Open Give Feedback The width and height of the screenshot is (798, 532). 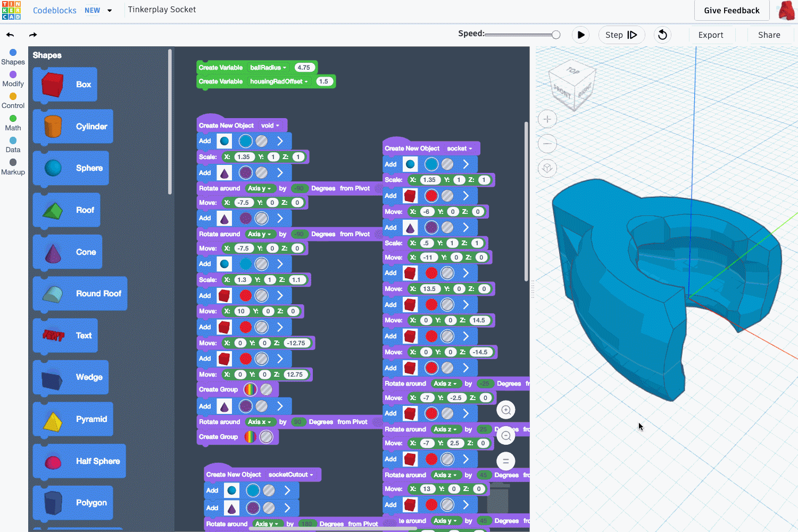click(x=731, y=11)
